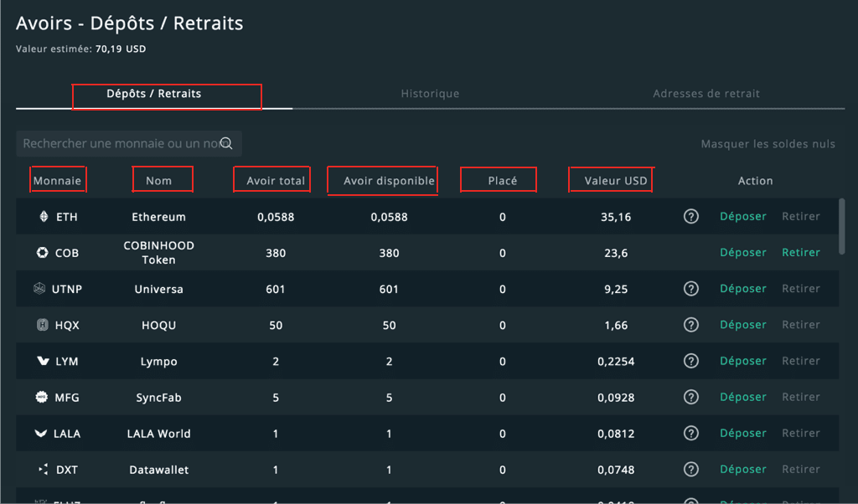
Task: Click Déposer for Universa
Action: point(743,289)
